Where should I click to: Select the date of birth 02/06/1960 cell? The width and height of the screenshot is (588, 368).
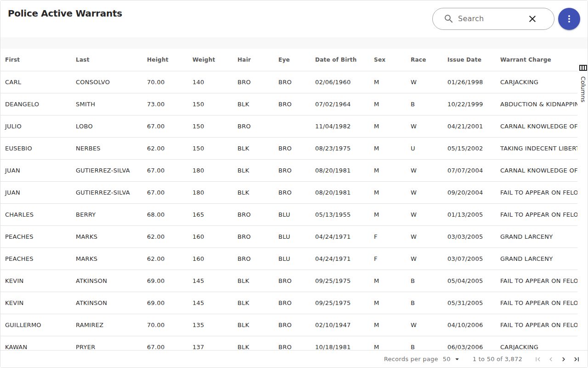[x=340, y=82]
